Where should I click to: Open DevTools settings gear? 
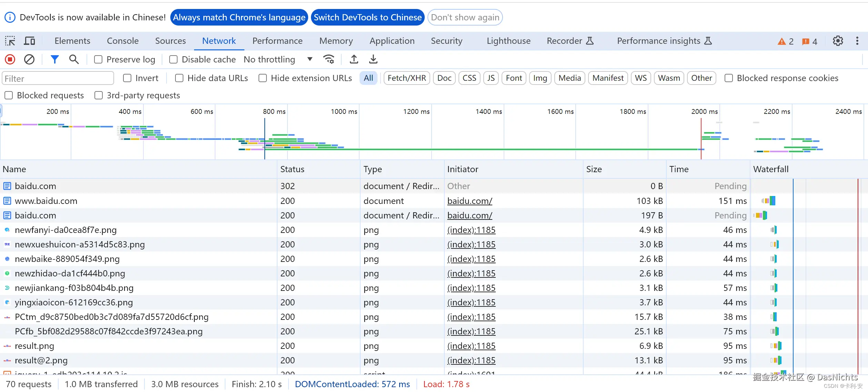(x=838, y=41)
